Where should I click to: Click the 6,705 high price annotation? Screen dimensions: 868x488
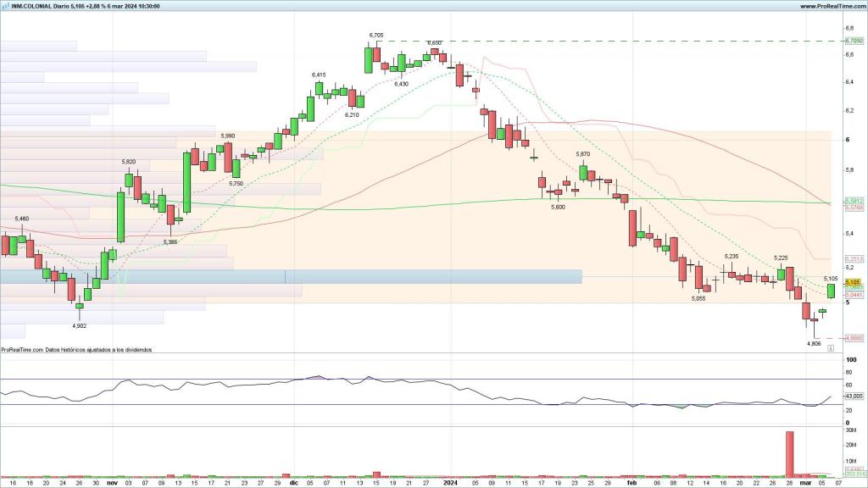pyautogui.click(x=376, y=35)
